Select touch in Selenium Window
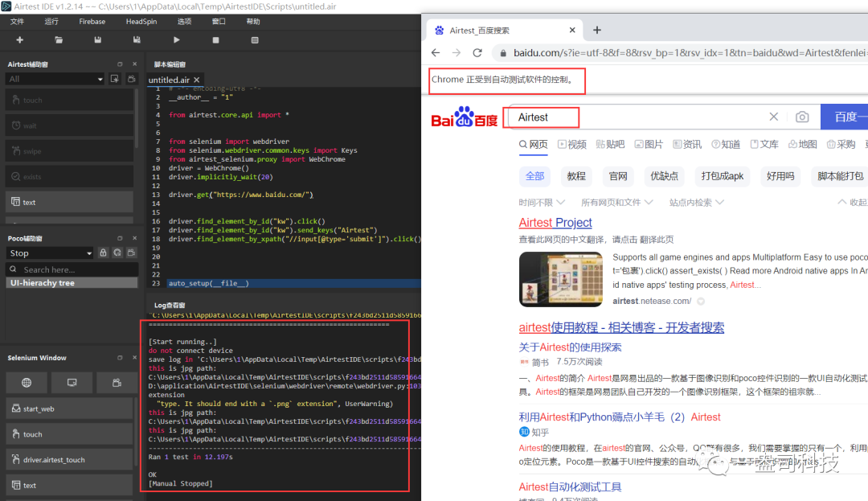The width and height of the screenshot is (868, 501). coord(69,434)
